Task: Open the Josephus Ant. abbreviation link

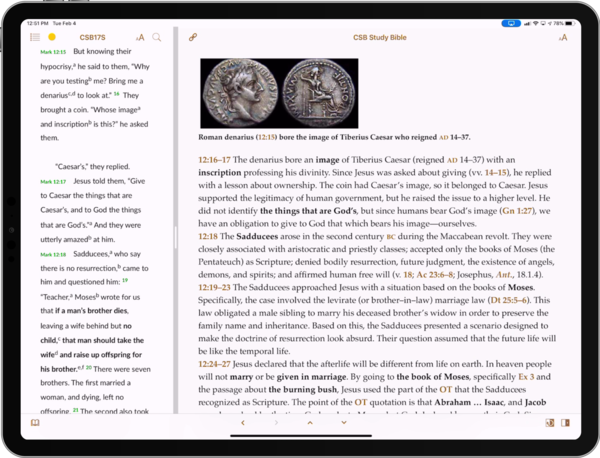Action: pyautogui.click(x=504, y=275)
